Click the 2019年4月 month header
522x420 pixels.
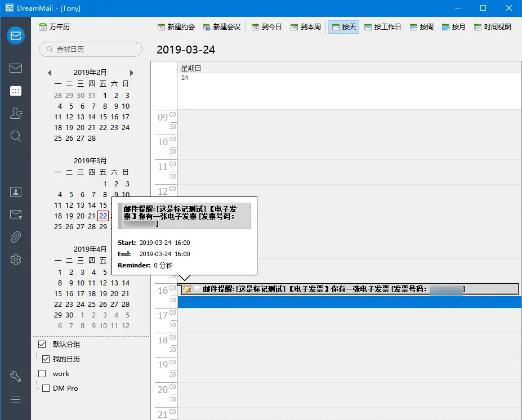90,249
